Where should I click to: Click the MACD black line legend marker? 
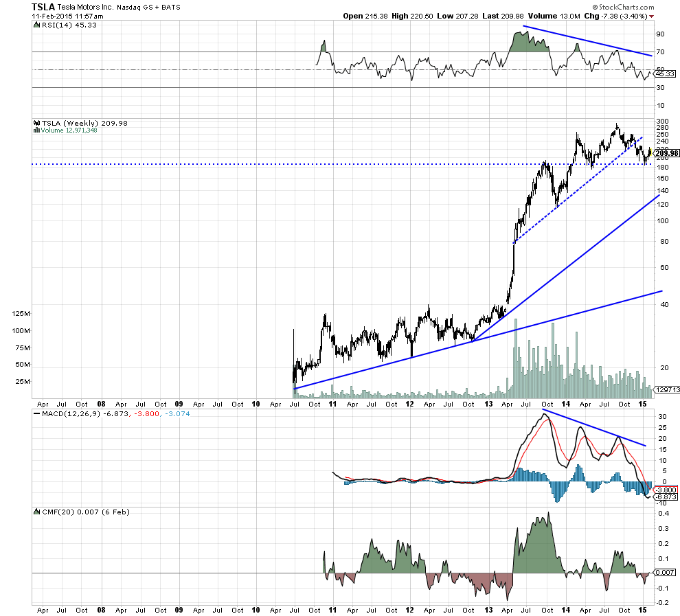(x=37, y=414)
